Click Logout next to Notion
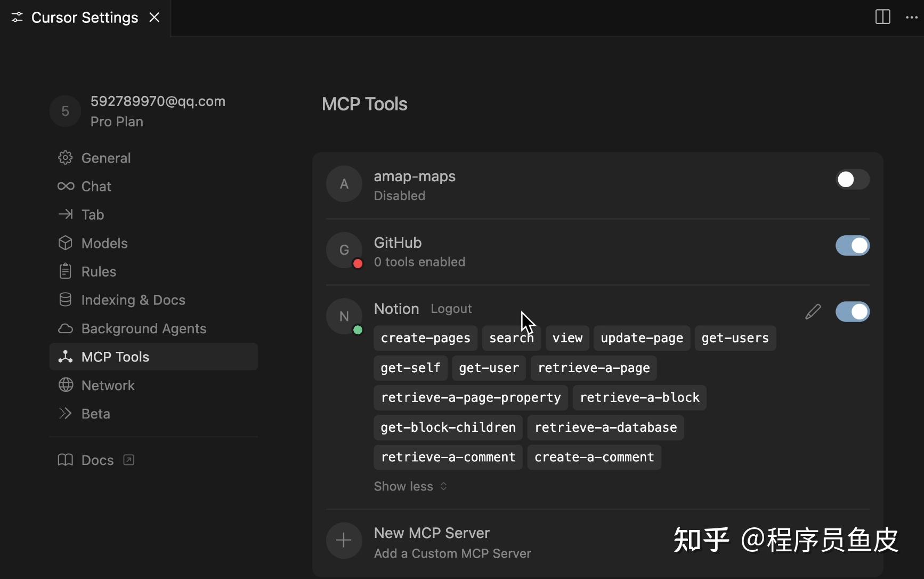The width and height of the screenshot is (924, 579). [x=451, y=309]
